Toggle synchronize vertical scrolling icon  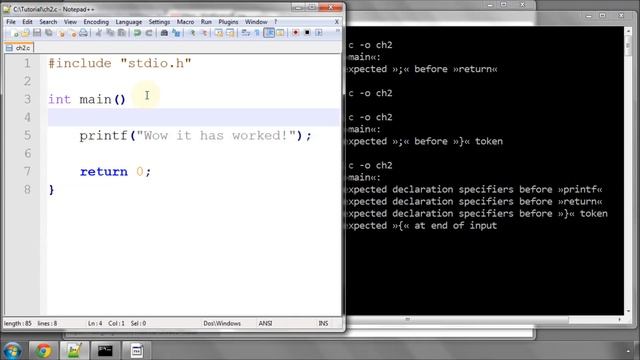[219, 33]
